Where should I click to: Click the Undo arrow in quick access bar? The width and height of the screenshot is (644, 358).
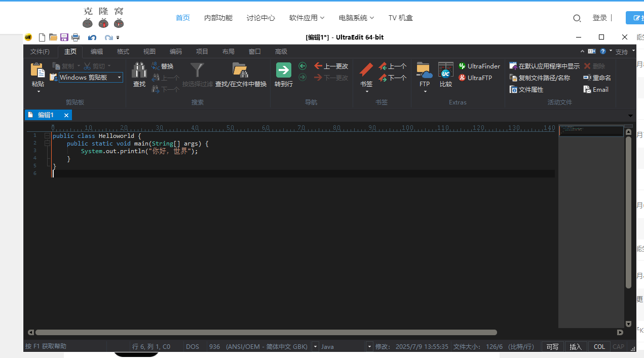pyautogui.click(x=92, y=37)
